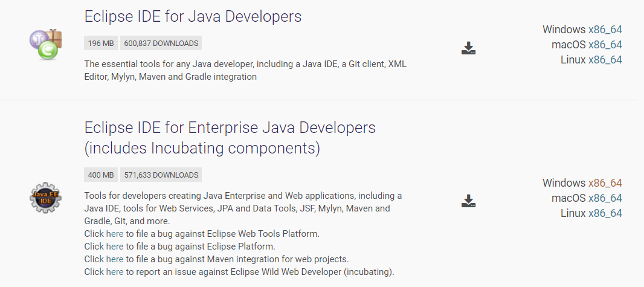Viewport: 644px width, 287px height.
Task: Click the 196 MB size badge
Action: [101, 43]
